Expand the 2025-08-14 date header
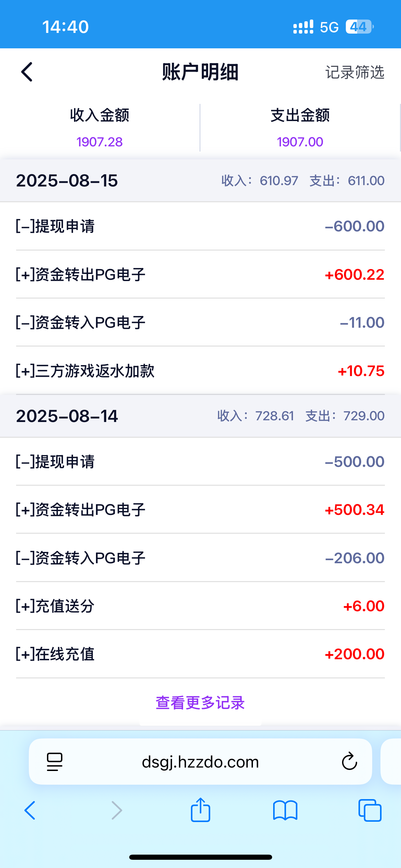Screen dimensions: 401x868 [200, 416]
